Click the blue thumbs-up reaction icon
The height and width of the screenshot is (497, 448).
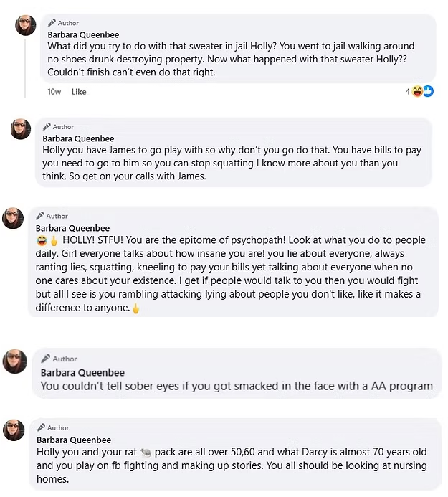click(x=428, y=91)
